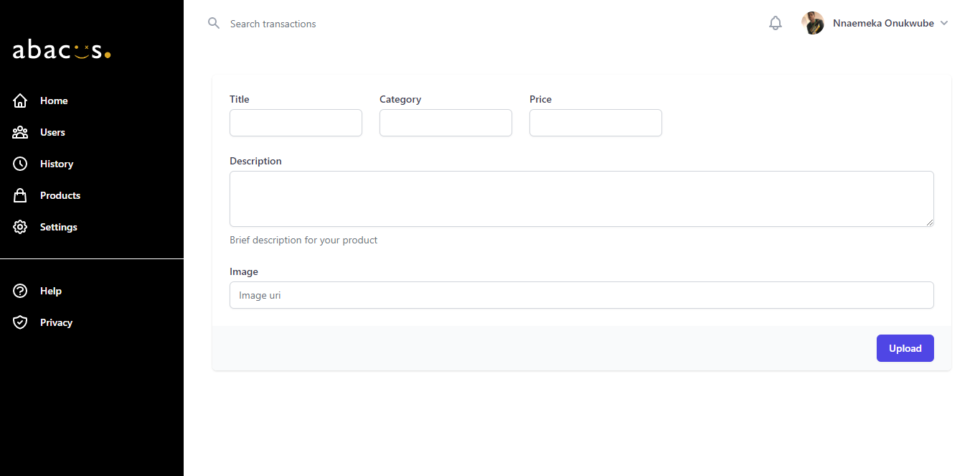Click the Privacy shield icon
This screenshot has height=476, width=980.
tap(20, 322)
